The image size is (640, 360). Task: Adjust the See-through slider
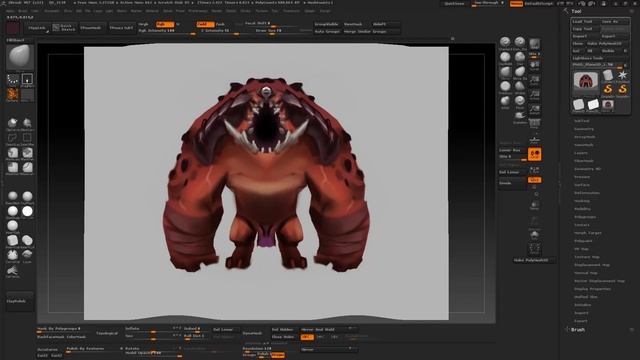click(489, 4)
